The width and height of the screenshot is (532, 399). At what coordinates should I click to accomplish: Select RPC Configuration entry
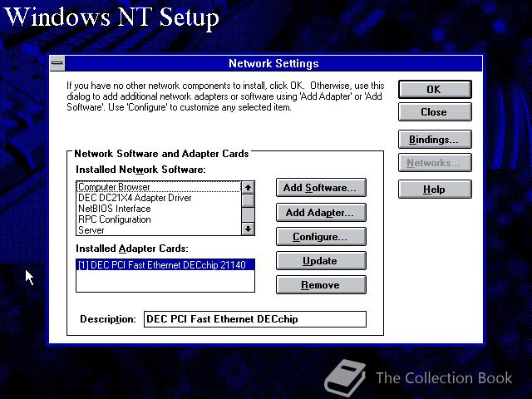[x=159, y=219]
